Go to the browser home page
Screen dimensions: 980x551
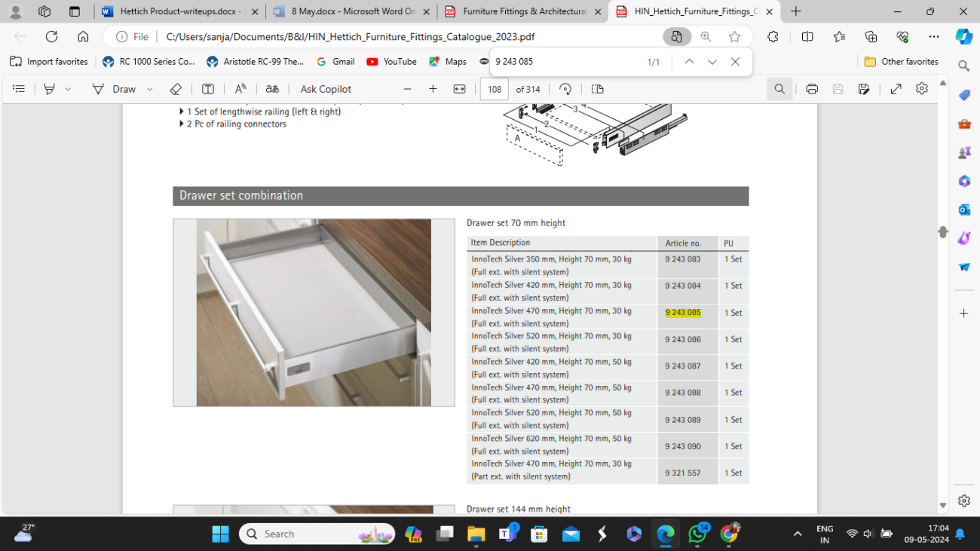tap(83, 36)
